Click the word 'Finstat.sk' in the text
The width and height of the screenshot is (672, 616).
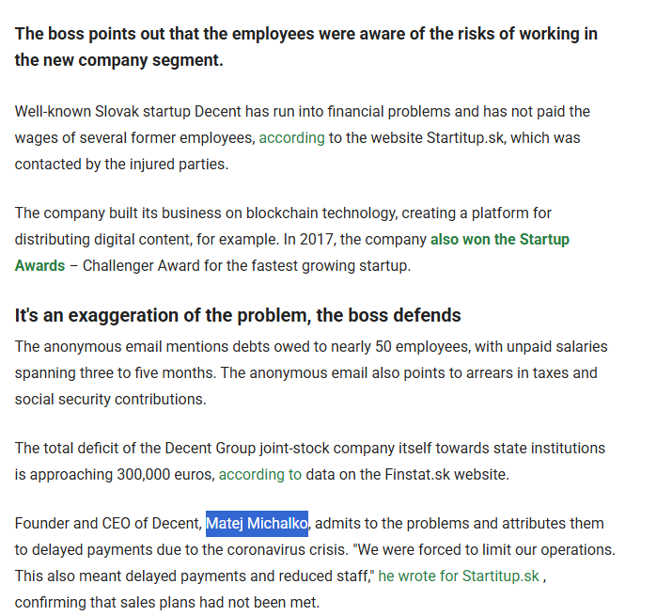point(417,474)
